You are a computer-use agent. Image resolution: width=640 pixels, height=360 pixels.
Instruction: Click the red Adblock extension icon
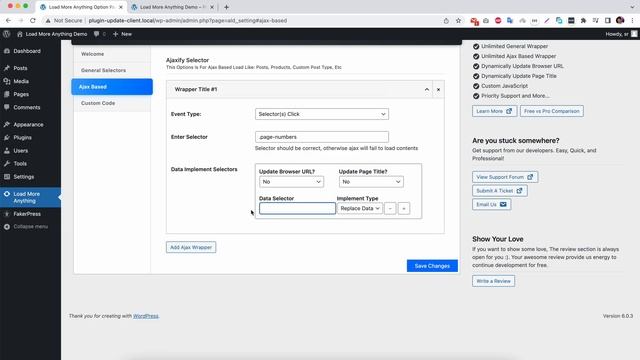[498, 20]
